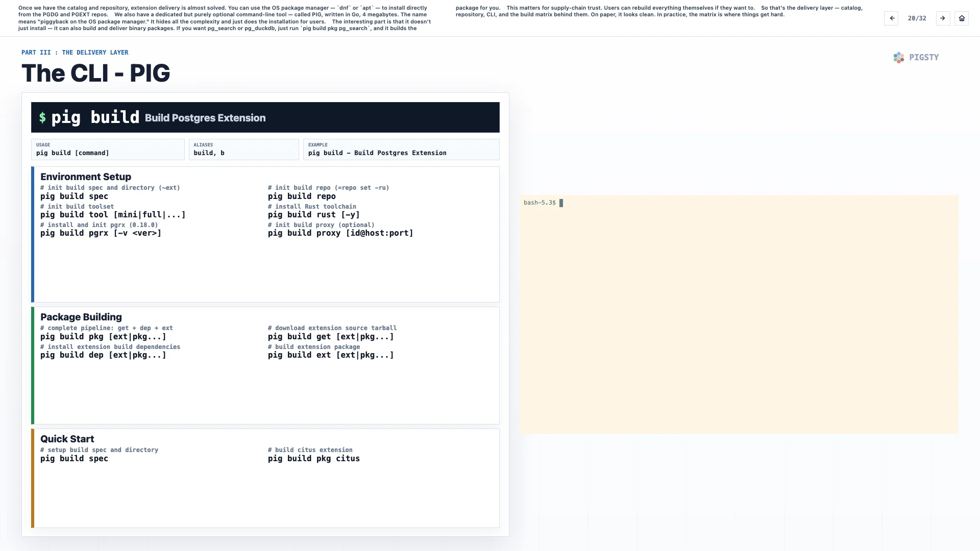The image size is (980, 551).
Task: Click comment '# init build toolset'
Action: point(77,207)
